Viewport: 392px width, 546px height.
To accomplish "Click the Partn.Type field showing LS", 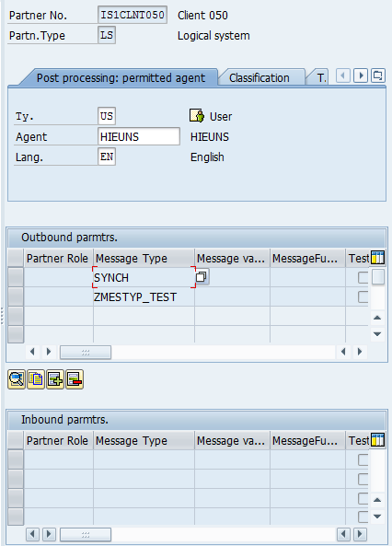I will click(x=107, y=35).
